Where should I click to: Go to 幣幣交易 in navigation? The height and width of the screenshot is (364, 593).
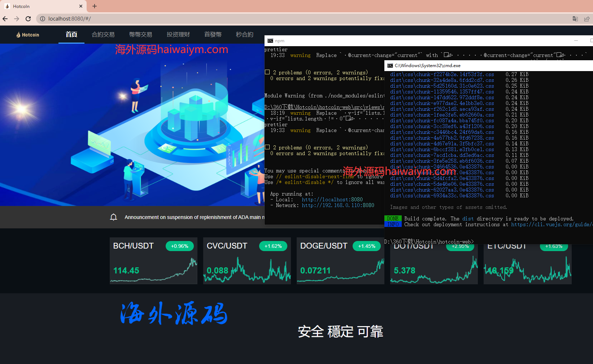coord(141,35)
